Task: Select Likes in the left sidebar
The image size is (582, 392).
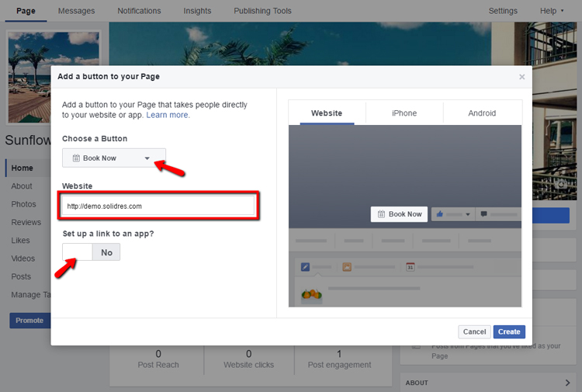Action: click(x=20, y=240)
